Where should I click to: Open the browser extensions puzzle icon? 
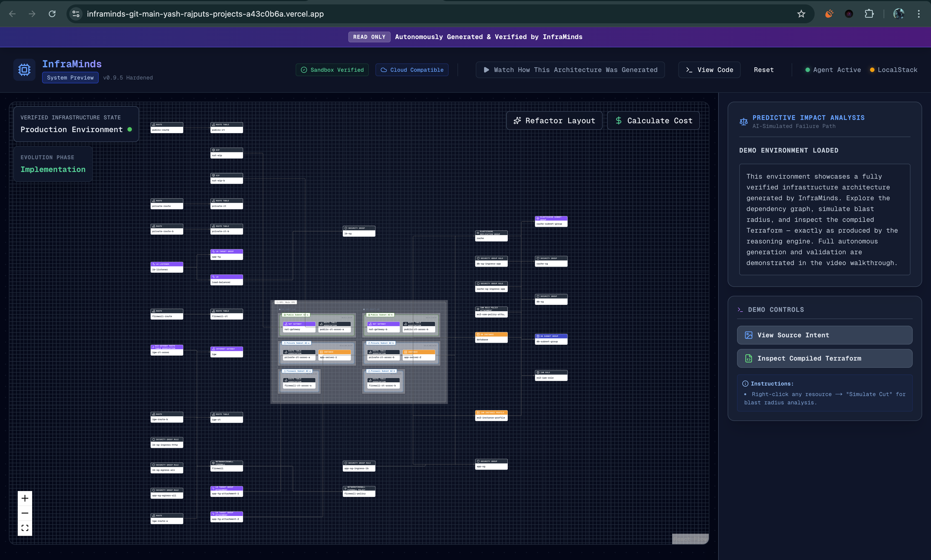tap(869, 14)
